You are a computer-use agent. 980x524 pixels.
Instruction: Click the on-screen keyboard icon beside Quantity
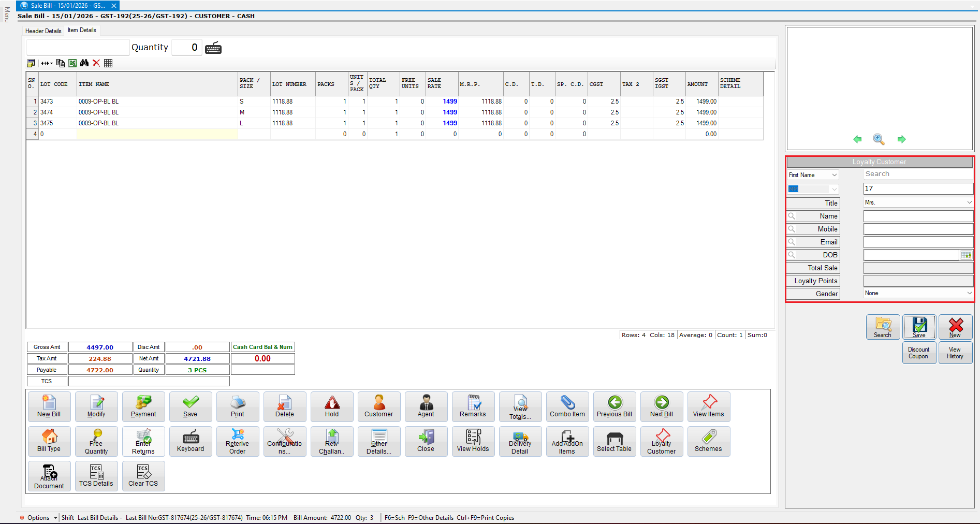point(213,48)
